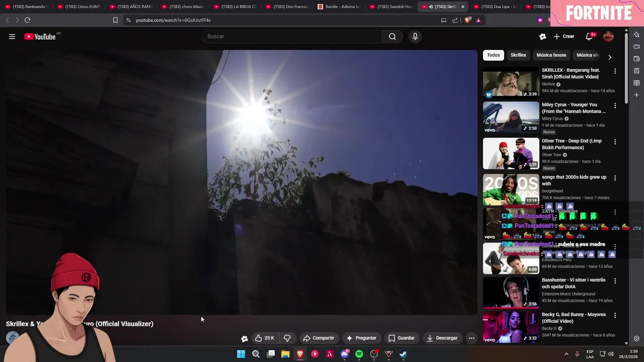This screenshot has height=362, width=644.
Task: Open the bookmarks panel sidebar icon
Action: (x=636, y=71)
